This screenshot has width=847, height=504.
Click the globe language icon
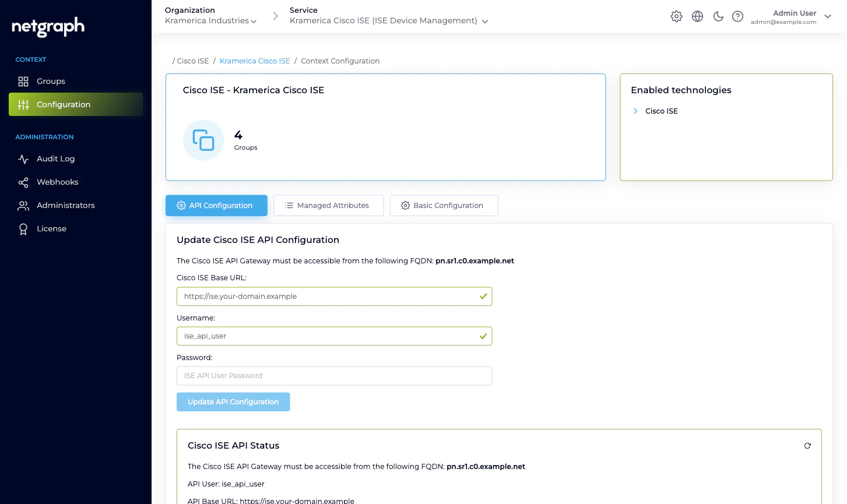[x=697, y=16]
